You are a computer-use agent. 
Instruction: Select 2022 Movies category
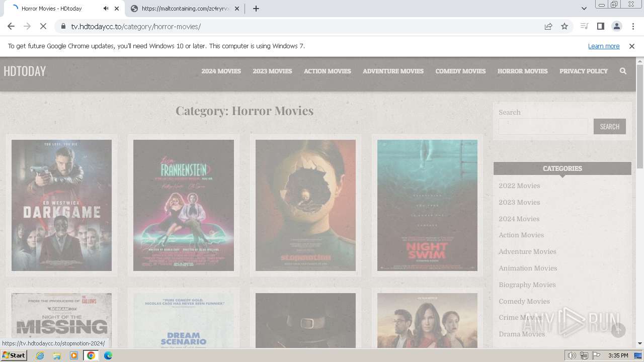pos(519,186)
